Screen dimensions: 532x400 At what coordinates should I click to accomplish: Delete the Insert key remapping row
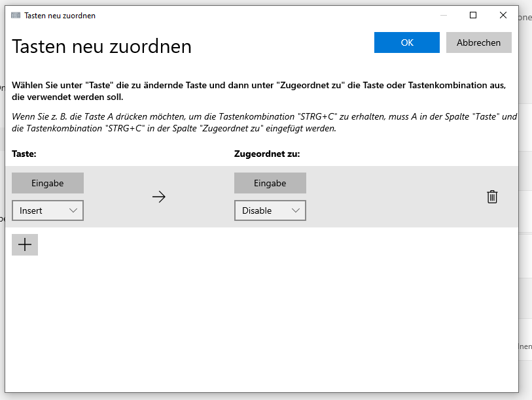492,197
